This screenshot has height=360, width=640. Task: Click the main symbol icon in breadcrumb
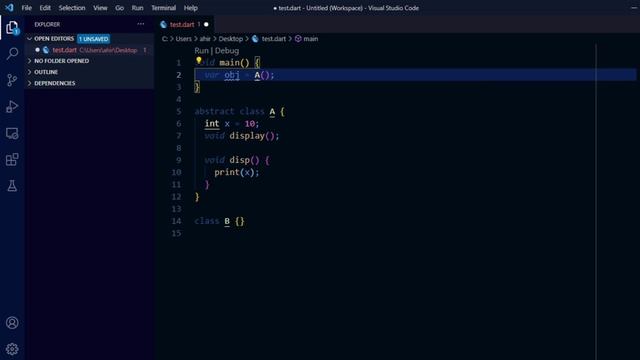pyautogui.click(x=298, y=39)
